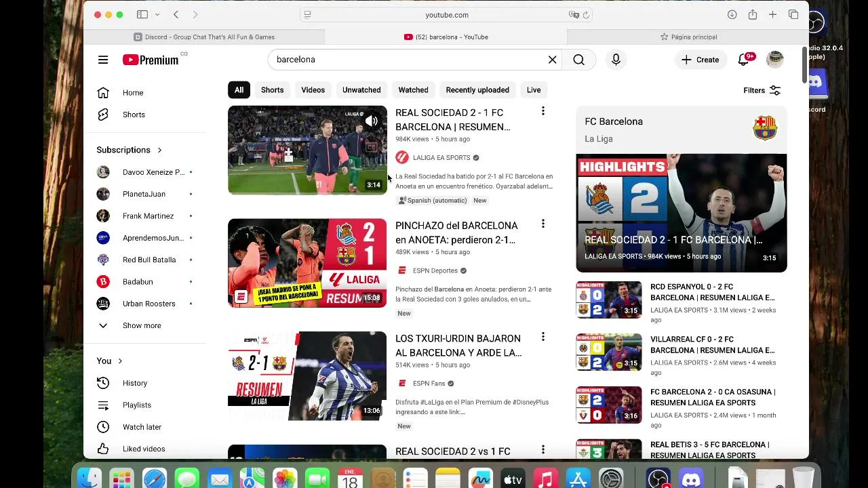Open RCD ESPANYOL 0 - 2 FC BARCELONA thumbnail
This screenshot has width=868, height=488.
(x=609, y=300)
